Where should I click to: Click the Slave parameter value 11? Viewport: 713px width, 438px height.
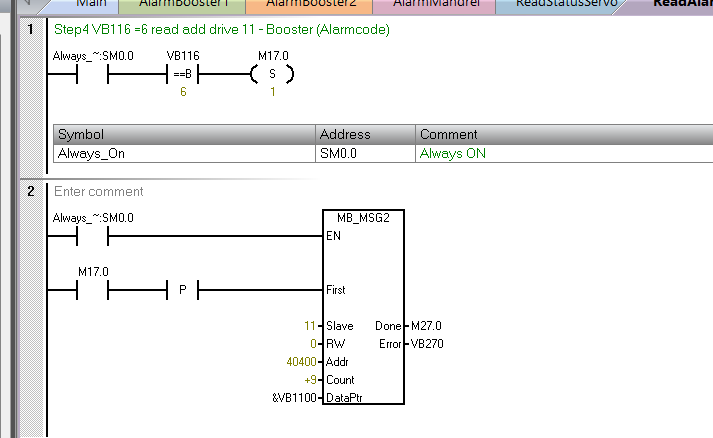(309, 326)
